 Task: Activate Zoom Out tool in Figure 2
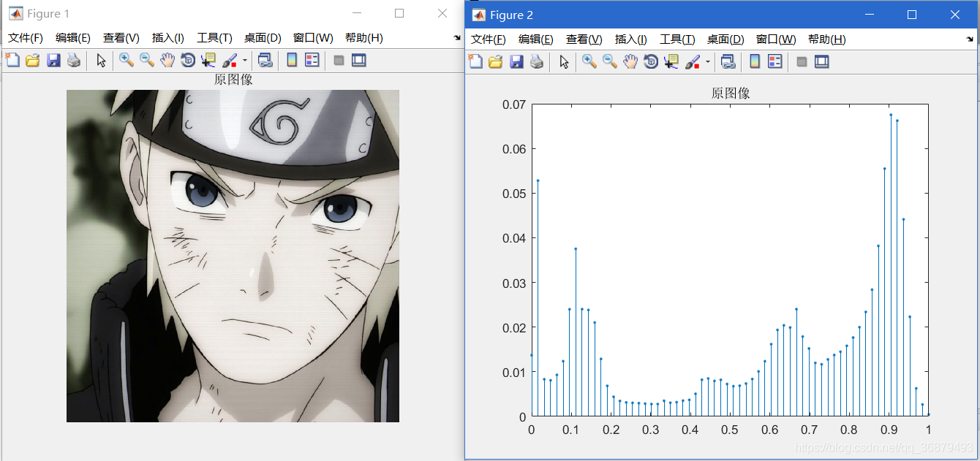coord(609,61)
